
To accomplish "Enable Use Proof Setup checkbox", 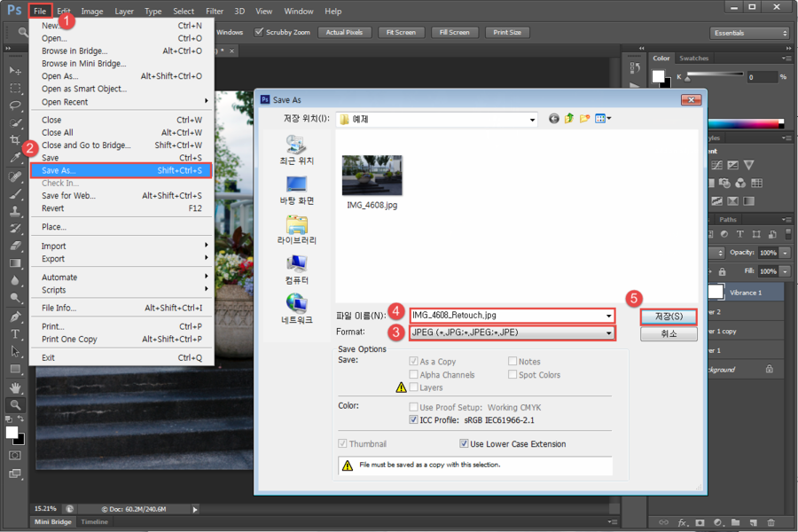I will 413,407.
